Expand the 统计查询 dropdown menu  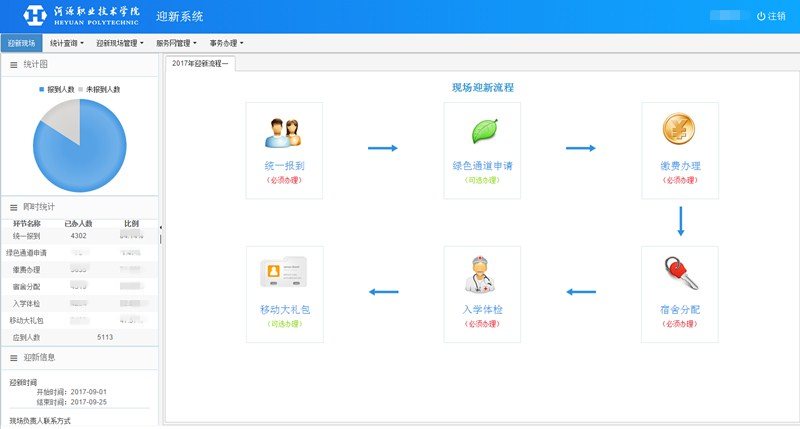click(x=68, y=44)
